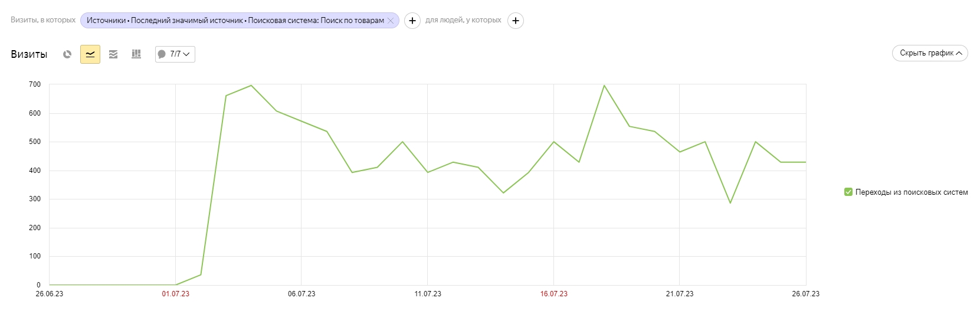The width and height of the screenshot is (980, 324).
Task: Click the 16.07.23 date on the axis
Action: [x=553, y=294]
